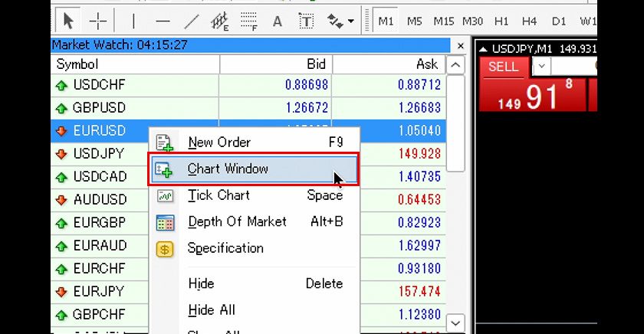Viewport: 644px width, 334px height.
Task: Click GBPCHF ask price 1.12380
Action: click(419, 315)
